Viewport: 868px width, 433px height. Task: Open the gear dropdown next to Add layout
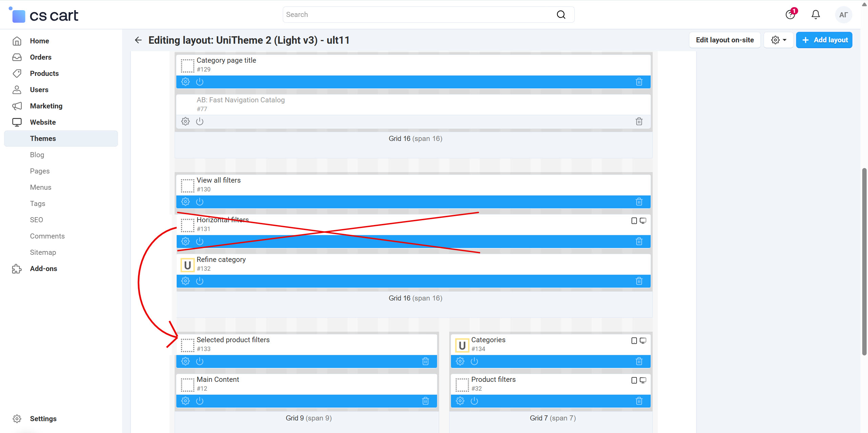pyautogui.click(x=778, y=40)
